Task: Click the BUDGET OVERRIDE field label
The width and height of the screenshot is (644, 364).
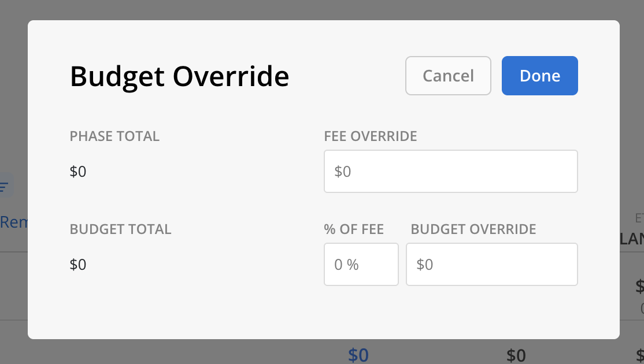Action: pyautogui.click(x=473, y=229)
